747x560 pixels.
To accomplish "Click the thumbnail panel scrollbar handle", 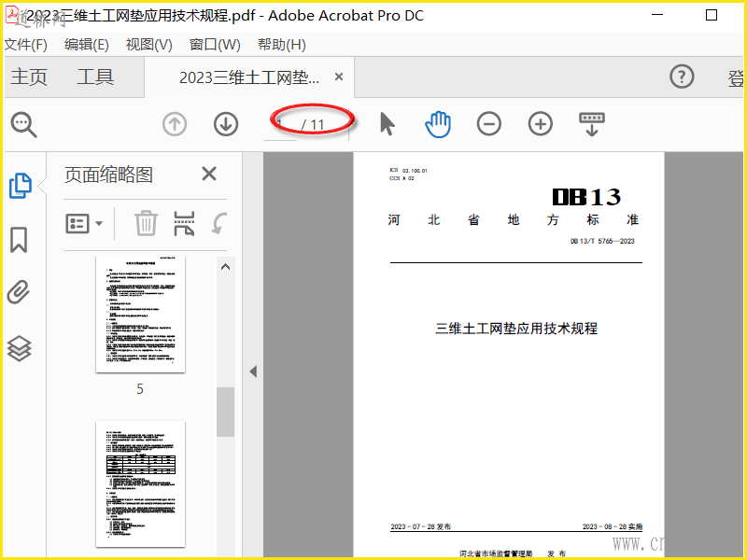I will (225, 412).
